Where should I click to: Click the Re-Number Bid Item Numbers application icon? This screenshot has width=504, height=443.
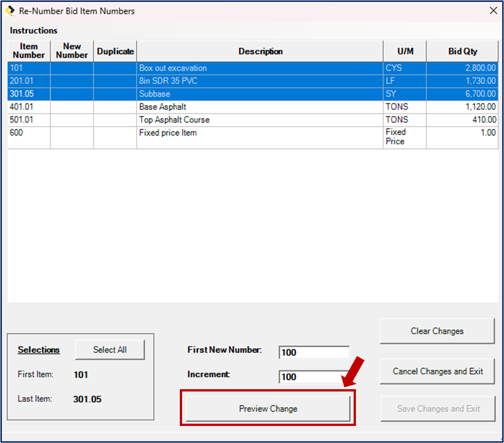[x=8, y=11]
